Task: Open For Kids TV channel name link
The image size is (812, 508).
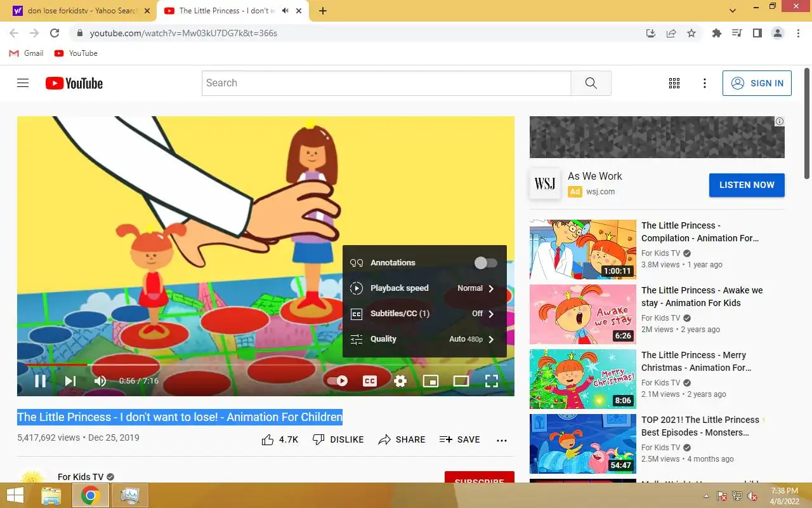Action: (81, 477)
